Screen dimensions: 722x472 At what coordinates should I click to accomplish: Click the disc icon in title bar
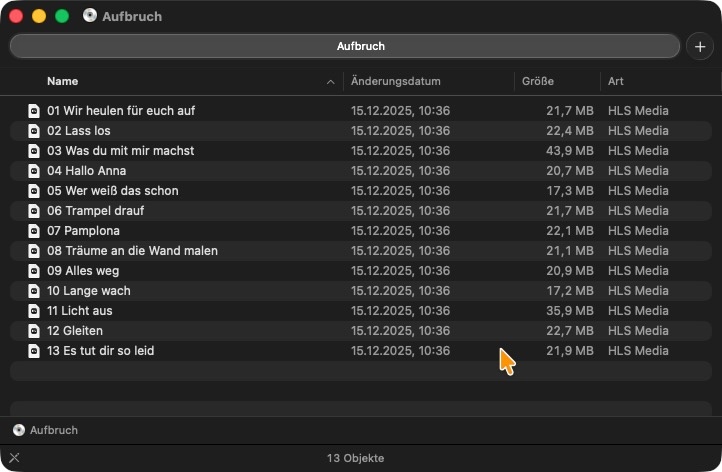click(x=90, y=16)
